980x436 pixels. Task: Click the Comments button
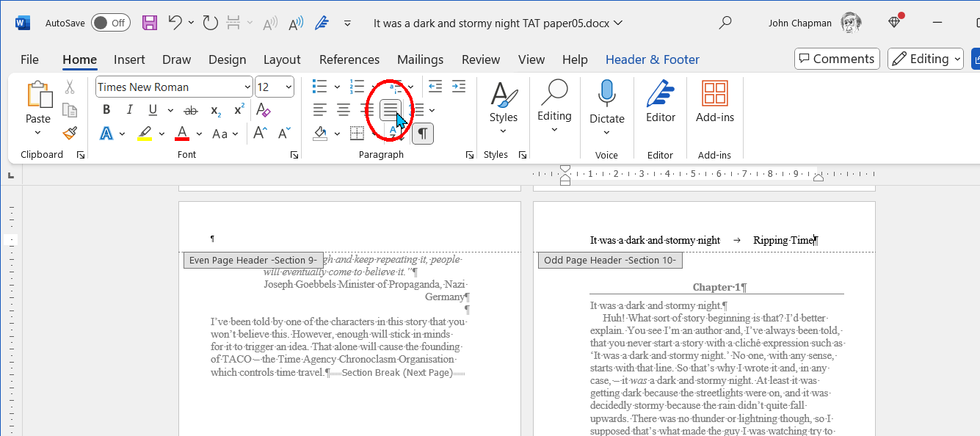tap(836, 59)
